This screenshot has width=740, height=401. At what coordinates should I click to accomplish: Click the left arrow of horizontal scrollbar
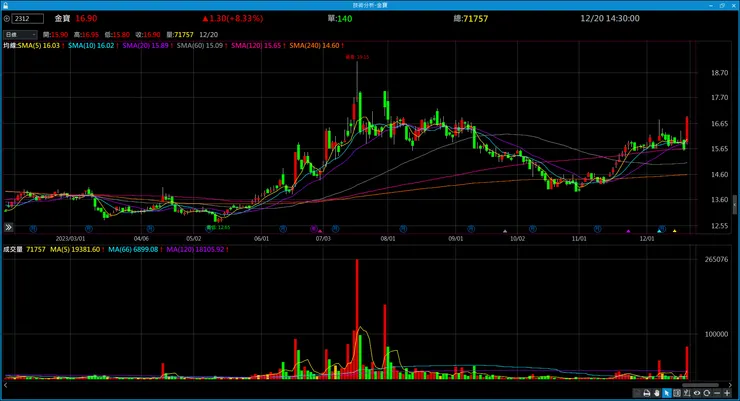point(6,385)
